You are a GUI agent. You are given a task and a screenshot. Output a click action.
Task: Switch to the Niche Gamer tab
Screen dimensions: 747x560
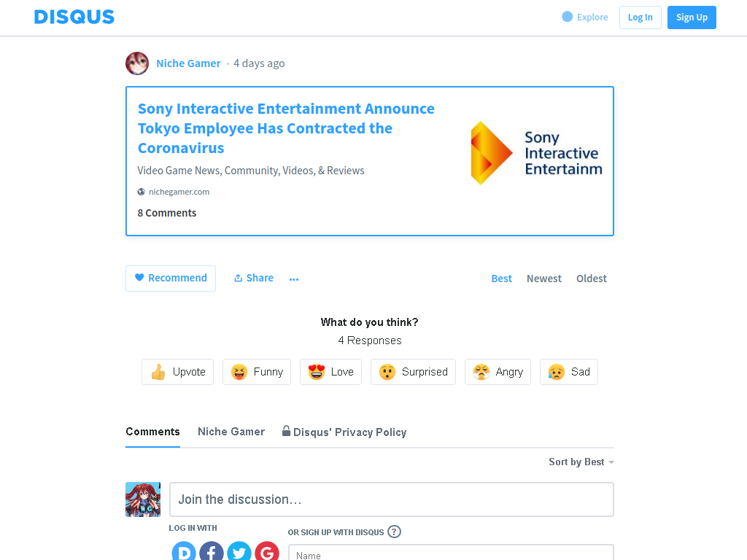pos(231,432)
